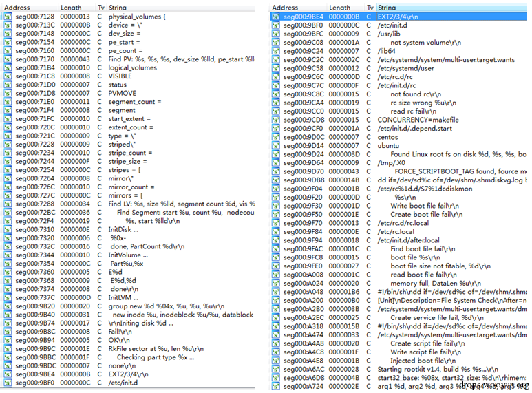Select icon beside seg000:9C24 /lib64
Image resolution: width=532 pixels, height=393 pixels.
pyautogui.click(x=276, y=51)
